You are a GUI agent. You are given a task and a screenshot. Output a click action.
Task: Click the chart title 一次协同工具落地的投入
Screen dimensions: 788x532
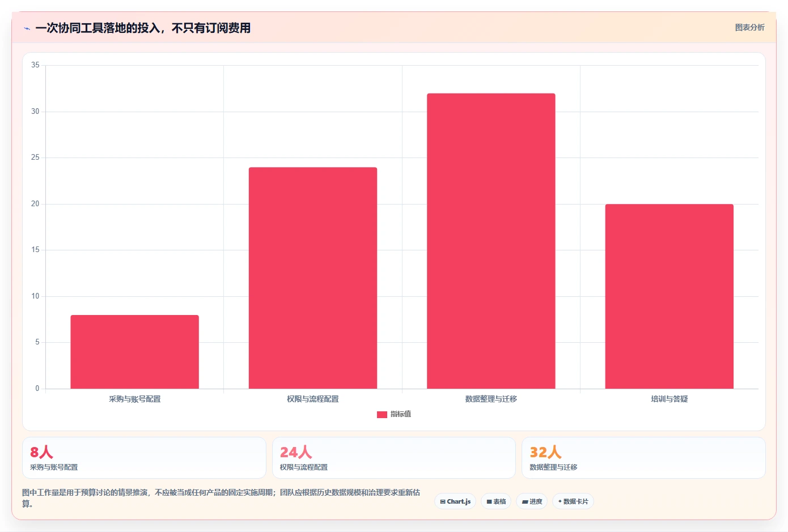coord(143,28)
